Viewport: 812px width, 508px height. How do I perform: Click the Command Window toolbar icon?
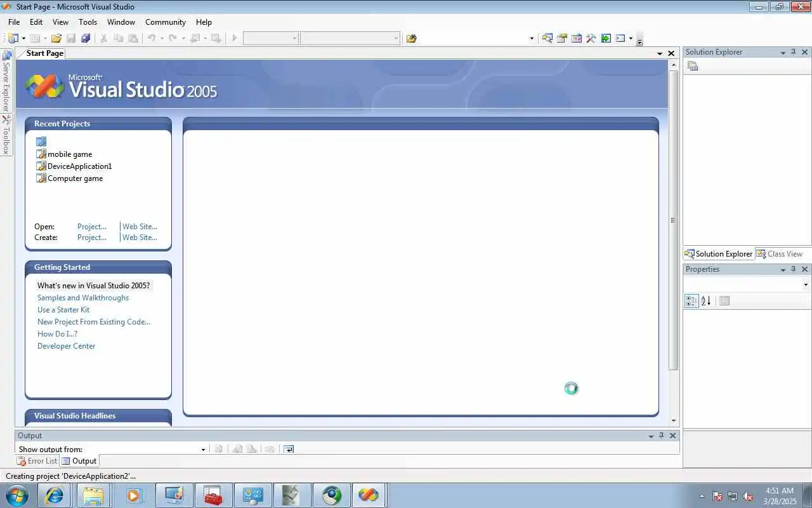620,38
